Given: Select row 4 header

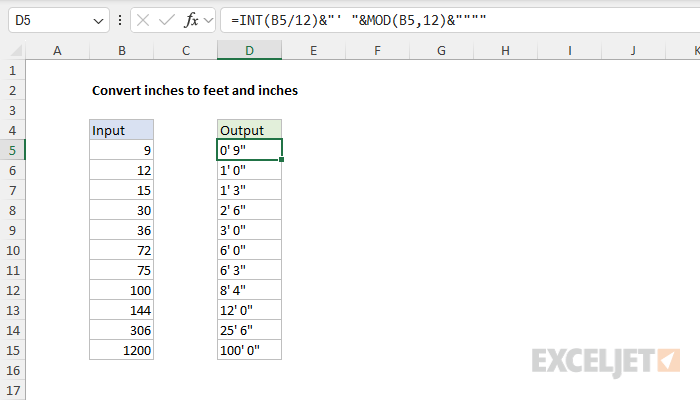Looking at the screenshot, I should point(12,130).
